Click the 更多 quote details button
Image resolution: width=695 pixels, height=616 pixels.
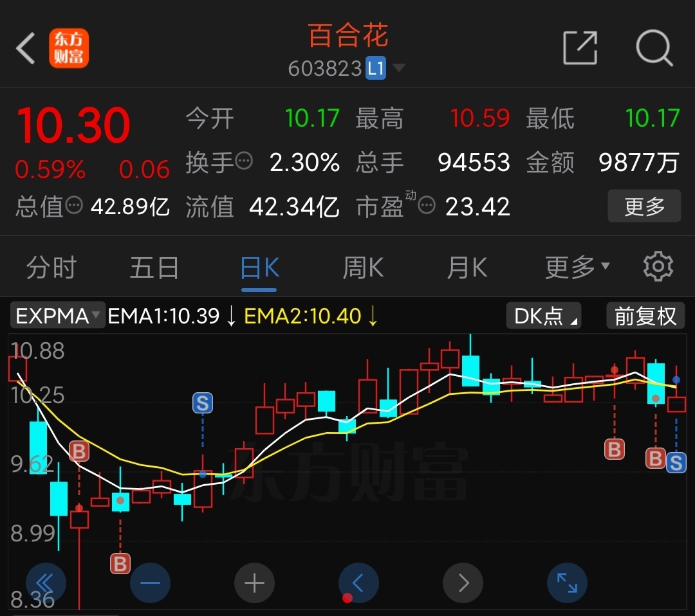644,206
